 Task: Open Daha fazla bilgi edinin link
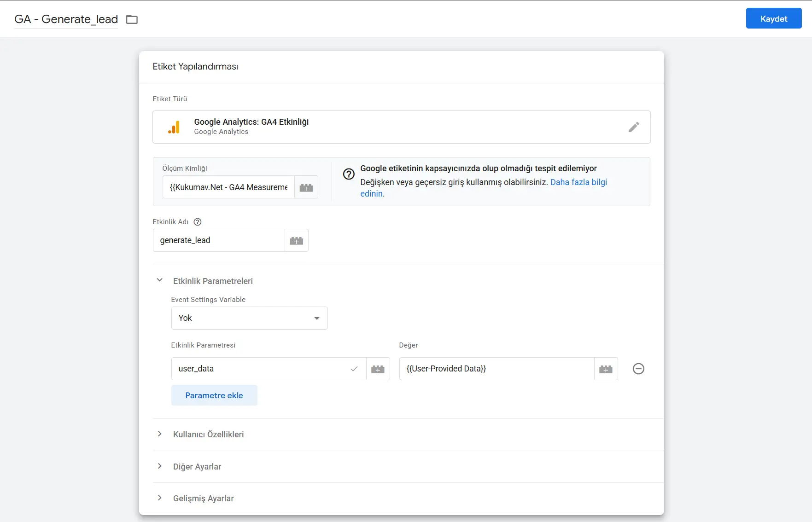point(578,182)
